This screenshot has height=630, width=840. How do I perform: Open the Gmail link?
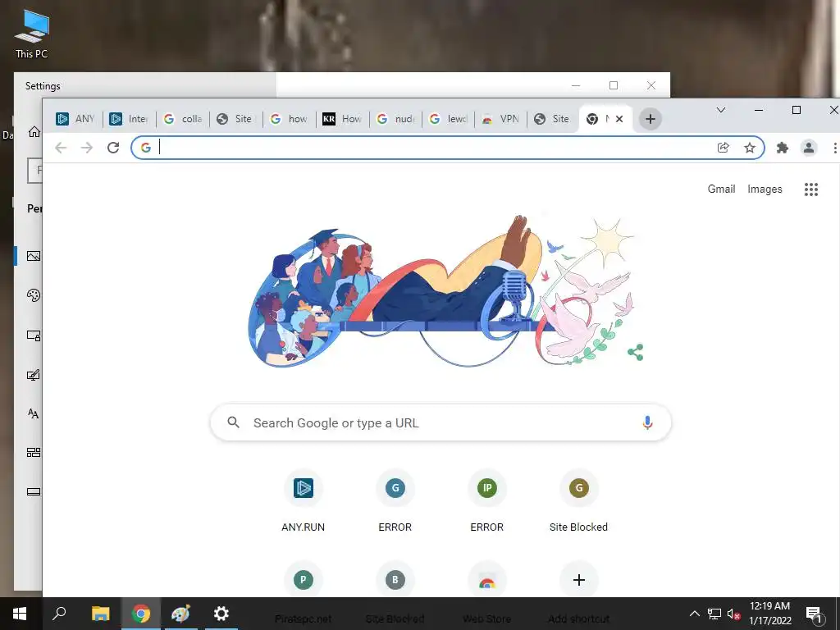click(x=721, y=189)
